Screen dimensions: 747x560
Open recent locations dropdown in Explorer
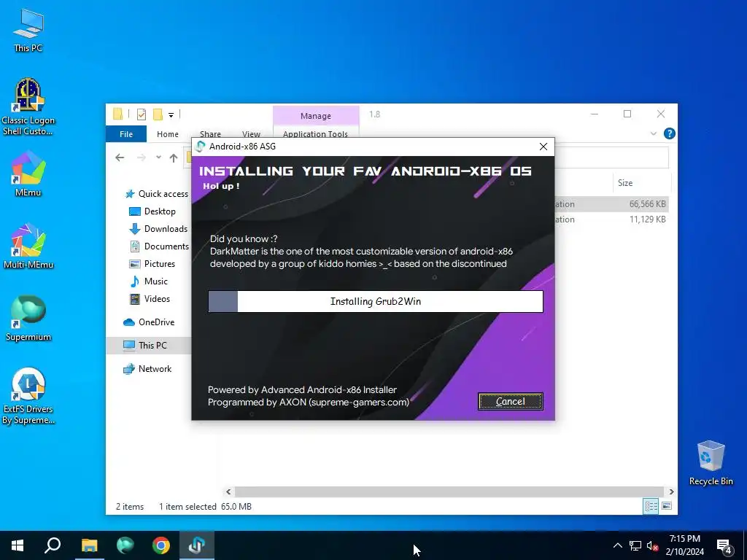(x=158, y=157)
